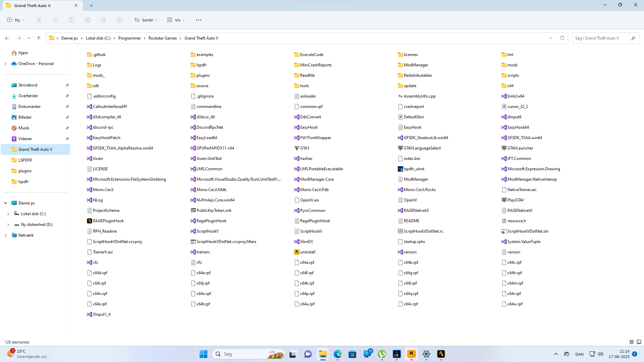This screenshot has width=644, height=362.
Task: Click the Delete trash can icon
Action: [120, 20]
